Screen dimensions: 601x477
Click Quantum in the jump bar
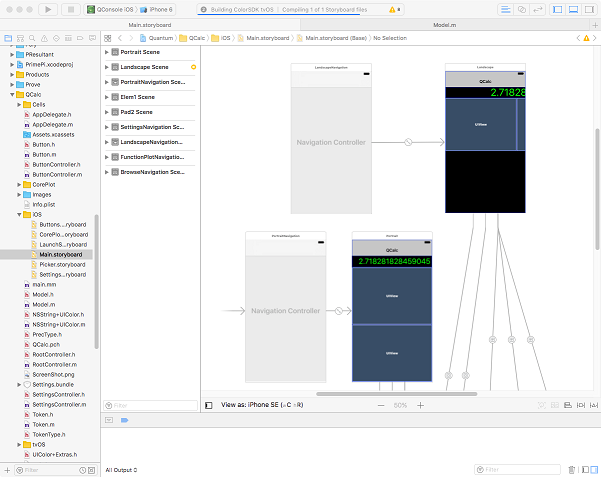click(x=157, y=38)
